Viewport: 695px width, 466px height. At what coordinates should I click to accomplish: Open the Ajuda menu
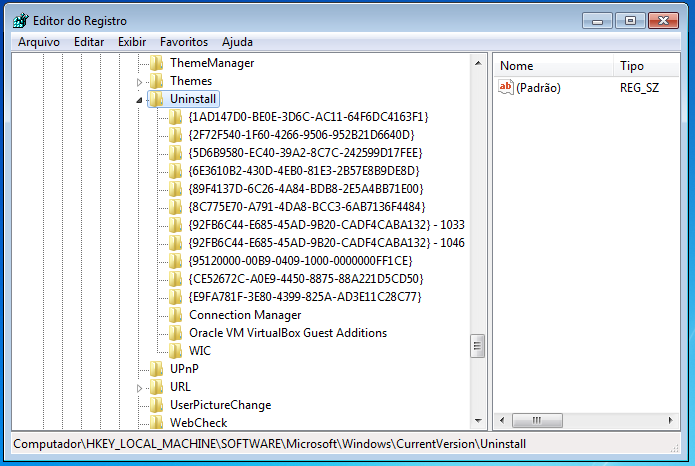[237, 42]
